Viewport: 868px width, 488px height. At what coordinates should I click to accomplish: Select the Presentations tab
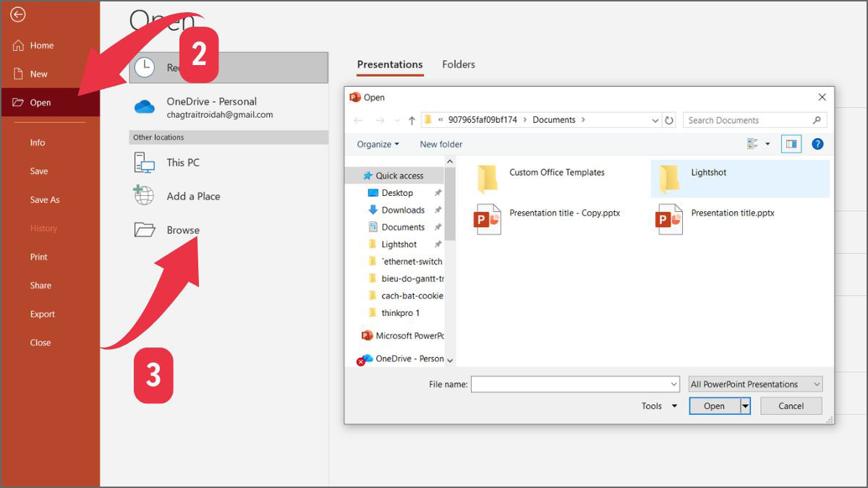pyautogui.click(x=389, y=64)
